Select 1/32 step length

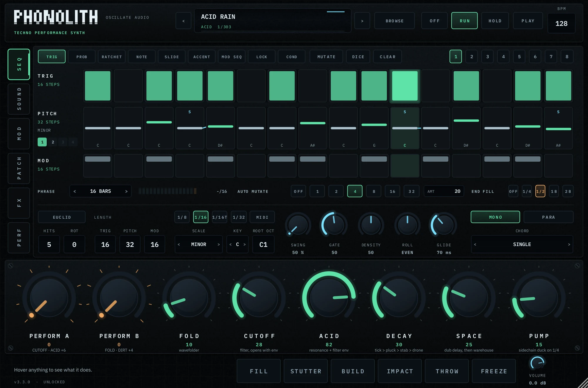tap(238, 217)
